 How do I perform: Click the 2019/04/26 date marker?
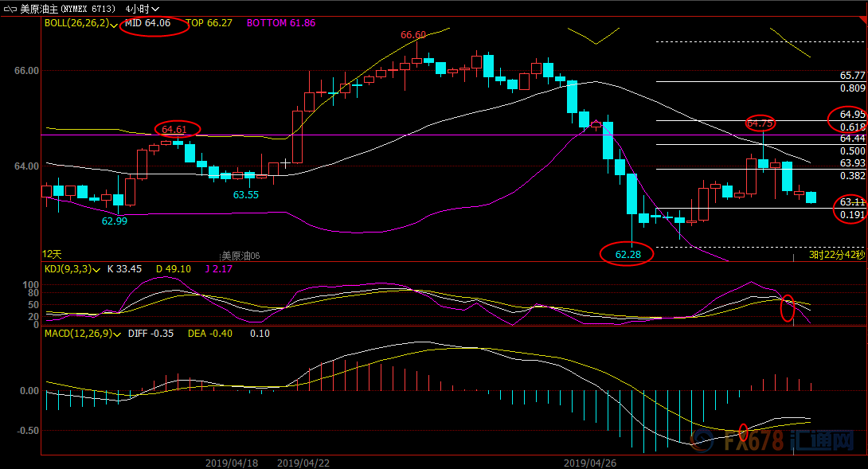590,463
